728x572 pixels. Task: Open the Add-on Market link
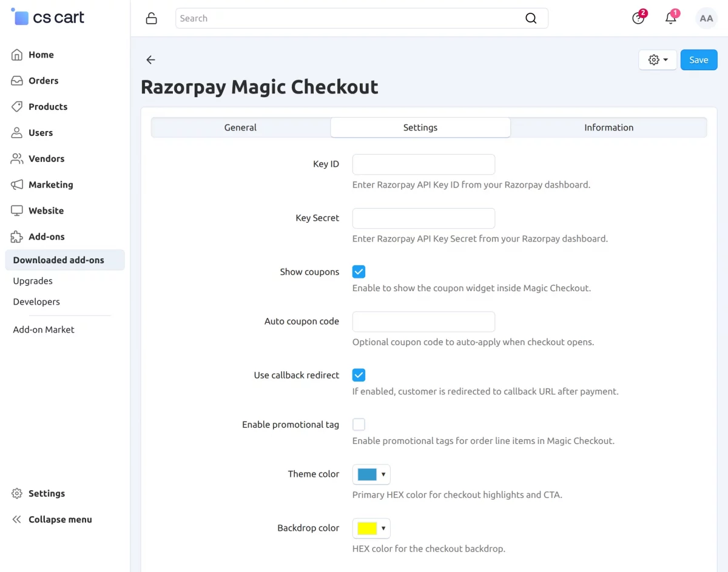coord(44,329)
